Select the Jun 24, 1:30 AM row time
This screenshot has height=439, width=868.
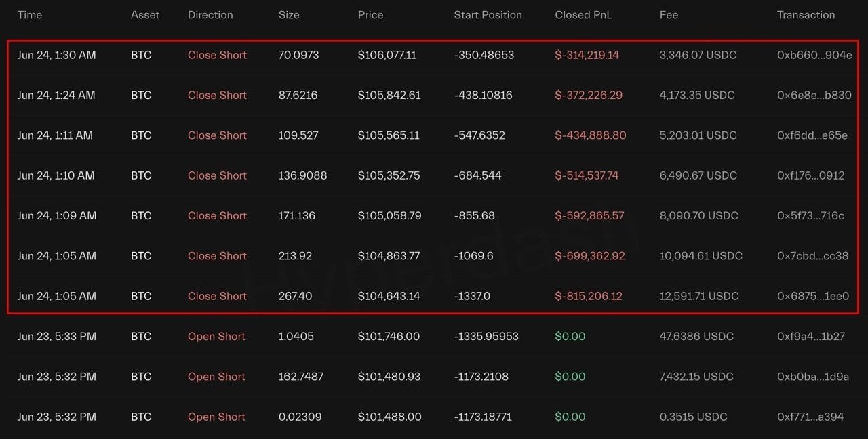(57, 55)
